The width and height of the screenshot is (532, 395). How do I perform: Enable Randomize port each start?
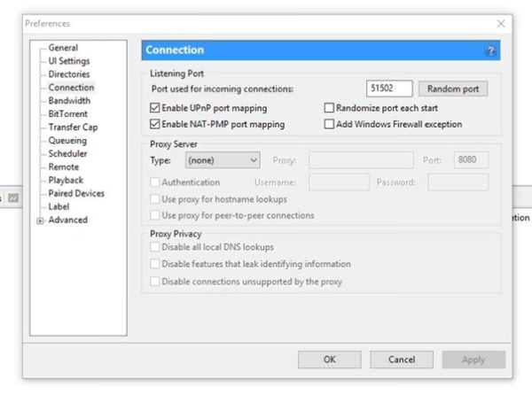pos(329,108)
